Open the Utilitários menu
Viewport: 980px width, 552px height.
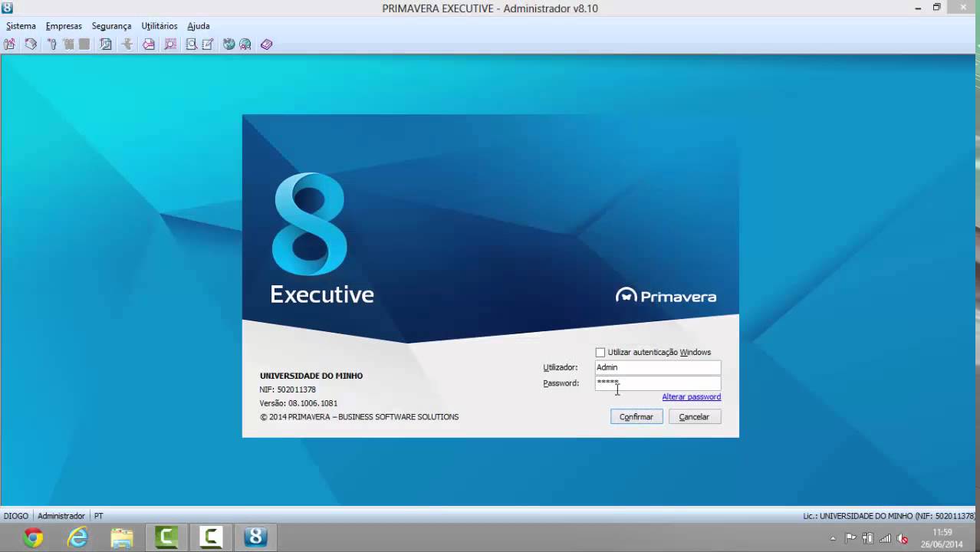click(x=159, y=26)
